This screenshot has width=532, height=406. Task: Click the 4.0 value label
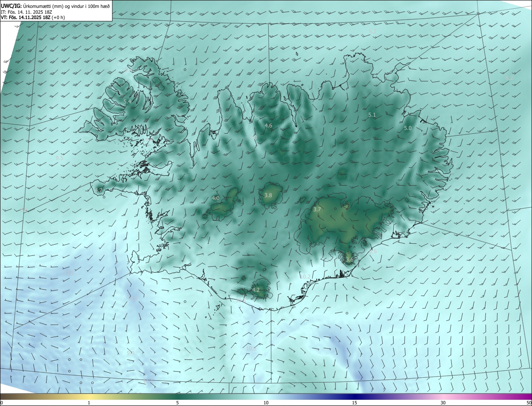coord(216,198)
